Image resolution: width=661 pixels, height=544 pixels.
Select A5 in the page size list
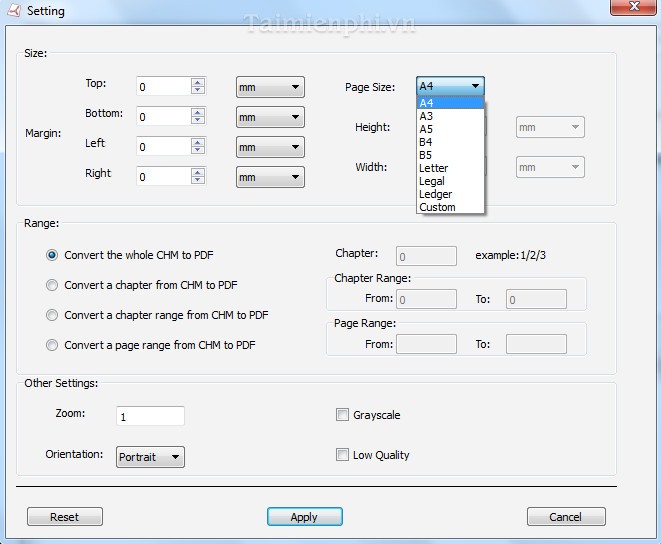(x=450, y=129)
